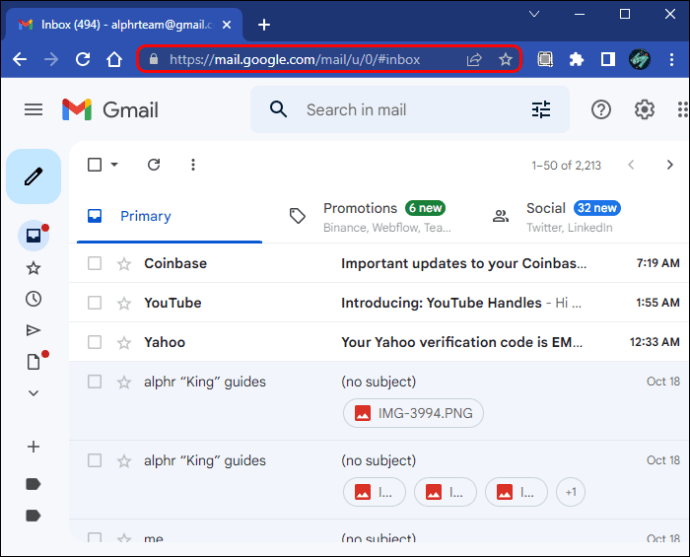Image resolution: width=690 pixels, height=557 pixels.
Task: Switch to the Primary tab
Action: click(x=169, y=216)
